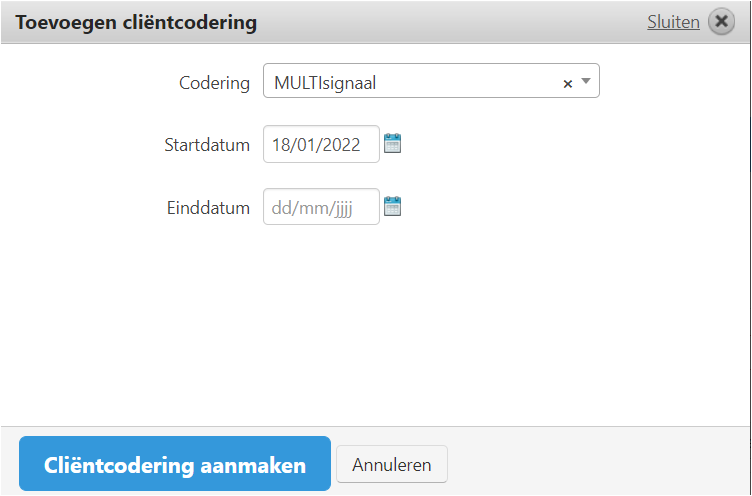Focus the empty Einddatum date field
752x496 pixels.
click(x=321, y=207)
